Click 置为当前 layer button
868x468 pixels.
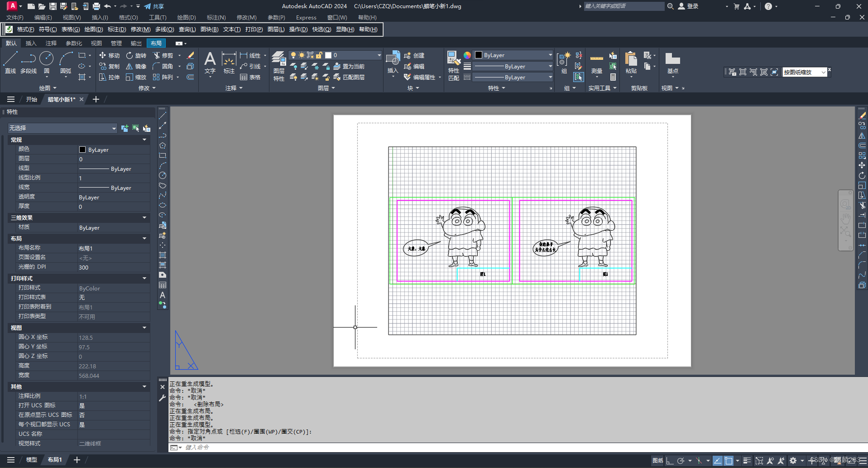pyautogui.click(x=349, y=66)
